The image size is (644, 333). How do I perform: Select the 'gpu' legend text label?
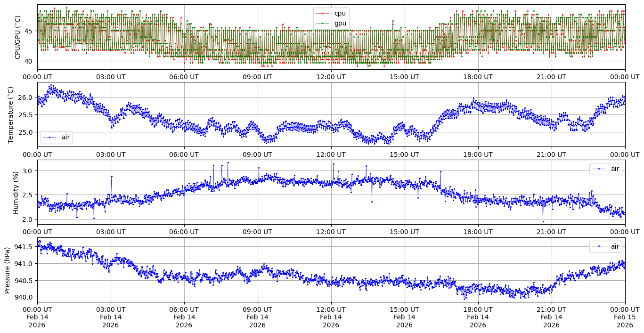click(x=340, y=23)
